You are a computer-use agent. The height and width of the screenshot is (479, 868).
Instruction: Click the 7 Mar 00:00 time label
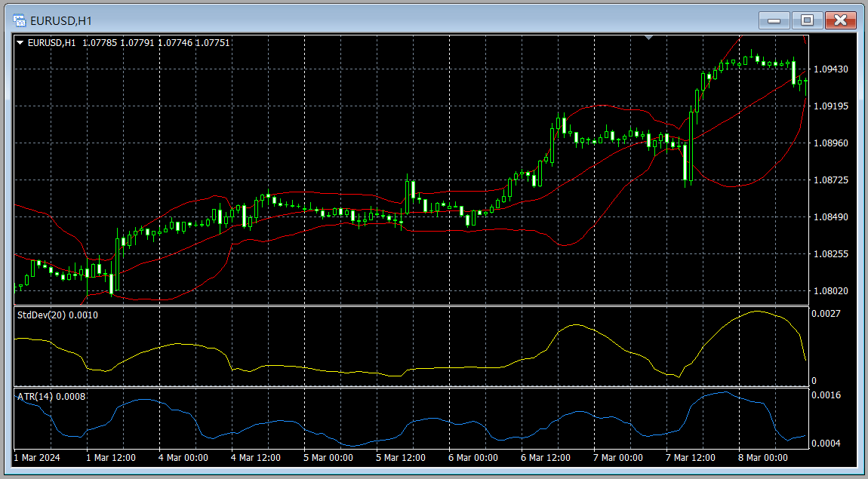pos(618,458)
